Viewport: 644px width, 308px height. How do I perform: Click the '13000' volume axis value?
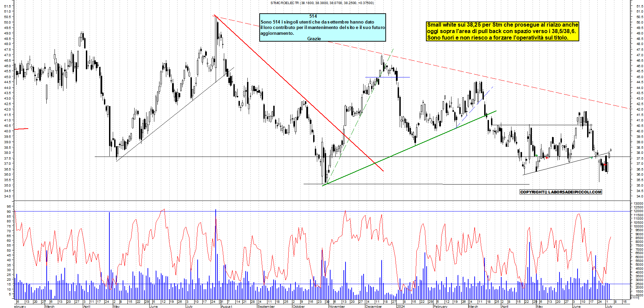tap(638, 203)
